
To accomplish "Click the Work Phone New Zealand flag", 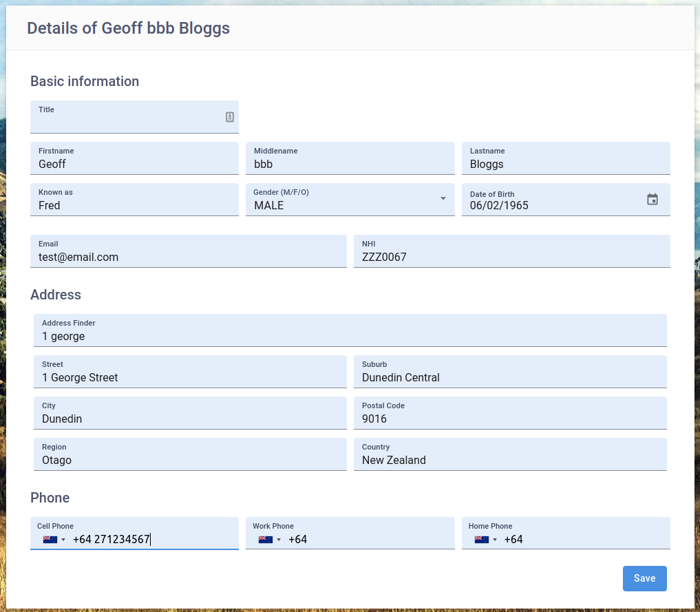I will (265, 540).
